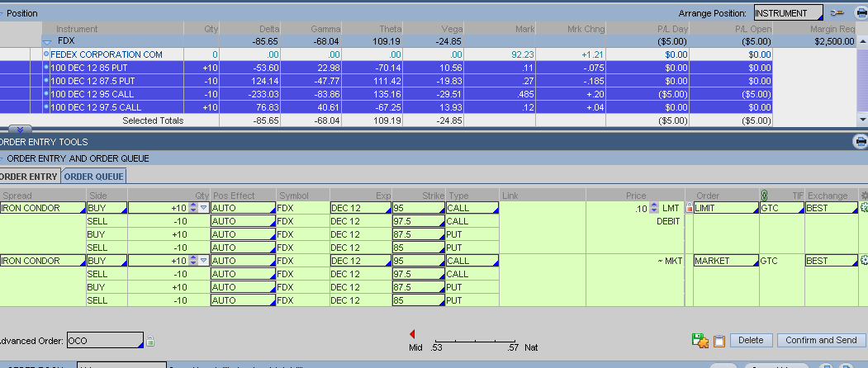
Task: Click the Delete button
Action: click(750, 340)
